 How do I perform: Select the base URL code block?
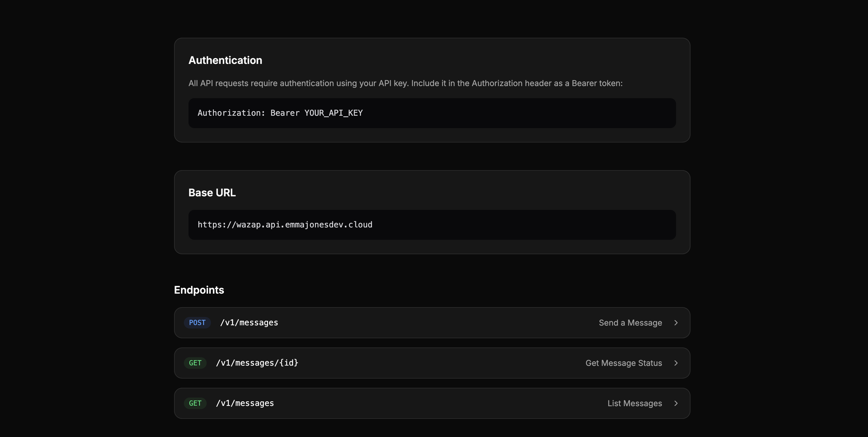432,225
